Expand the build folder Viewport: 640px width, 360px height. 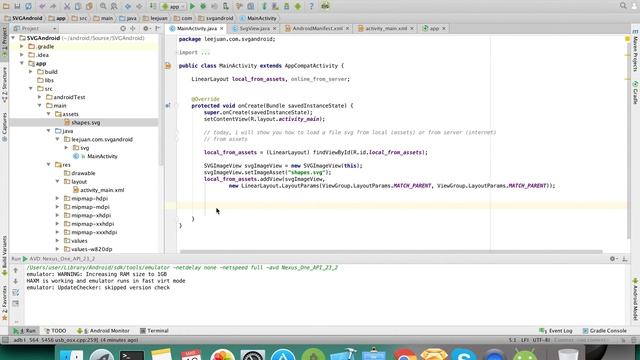click(x=31, y=72)
